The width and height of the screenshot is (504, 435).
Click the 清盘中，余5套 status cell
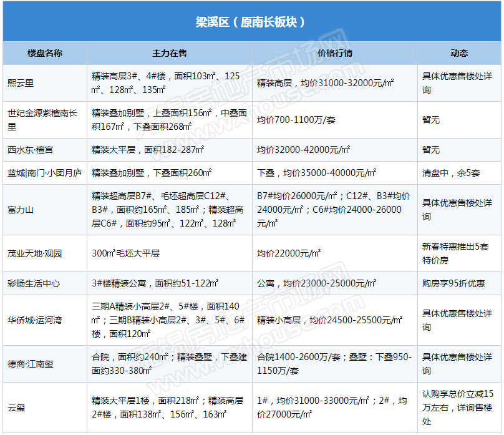451,173
